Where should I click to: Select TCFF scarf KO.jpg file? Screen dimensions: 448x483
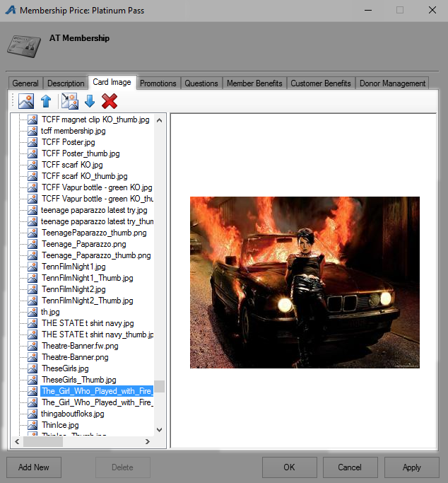pos(72,165)
